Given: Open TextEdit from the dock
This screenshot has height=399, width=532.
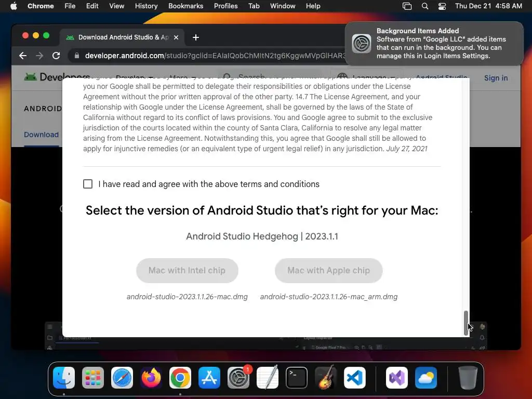Looking at the screenshot, I should [x=268, y=378].
